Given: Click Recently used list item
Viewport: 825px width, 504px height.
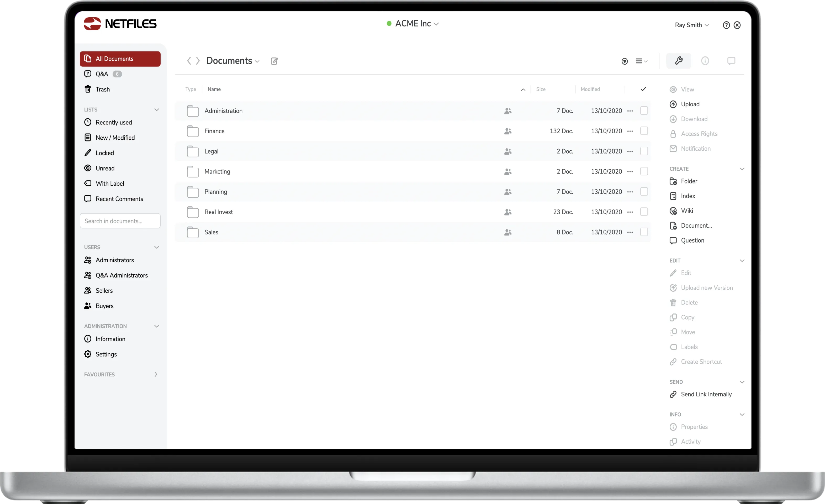Looking at the screenshot, I should (114, 122).
